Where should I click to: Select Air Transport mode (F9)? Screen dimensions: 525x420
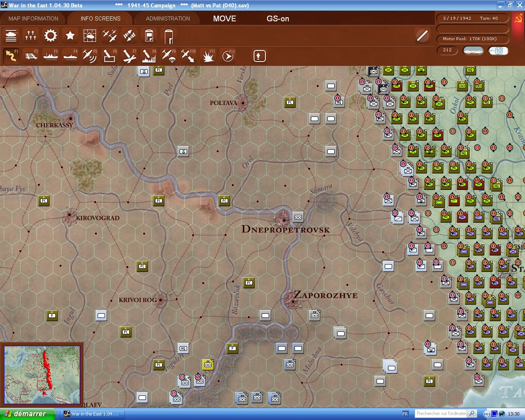[169, 56]
